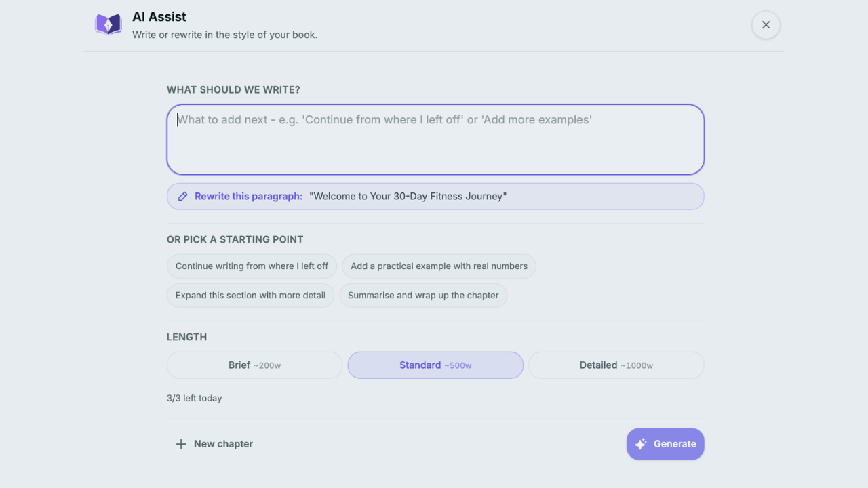Choose 'Continue writing from where I left off'
868x488 pixels.
click(x=252, y=266)
